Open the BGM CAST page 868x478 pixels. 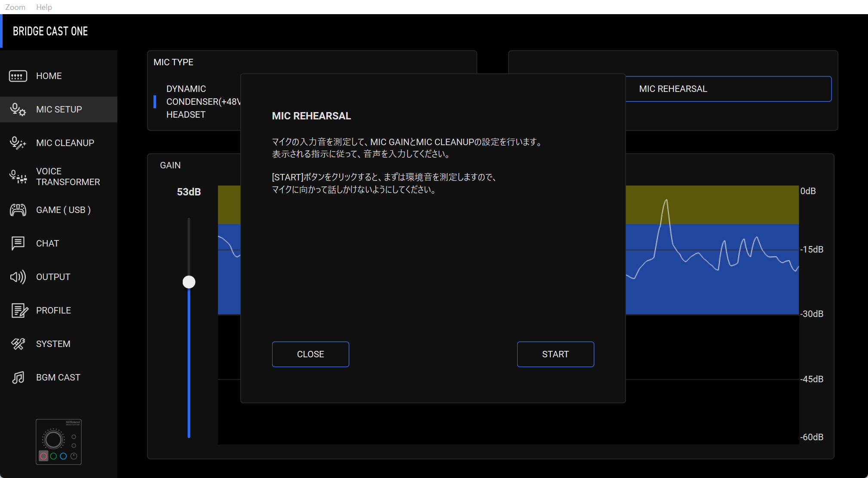(x=58, y=378)
